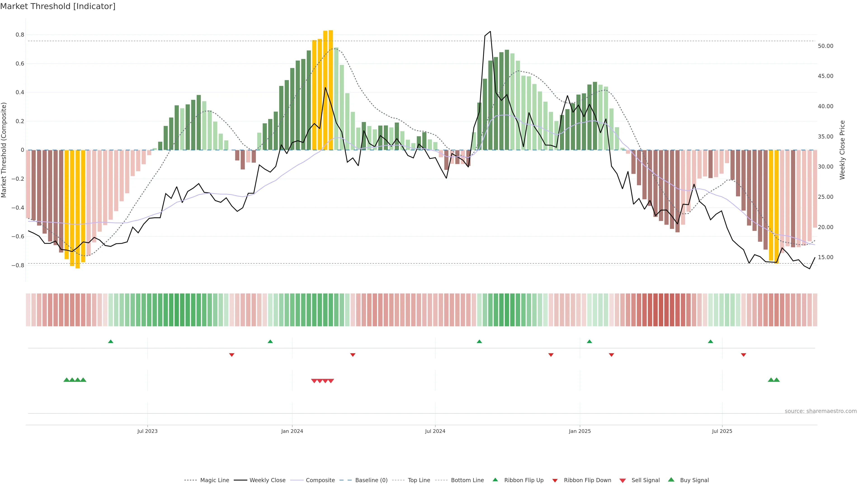Click the Jan 2025 x-axis label

click(580, 431)
